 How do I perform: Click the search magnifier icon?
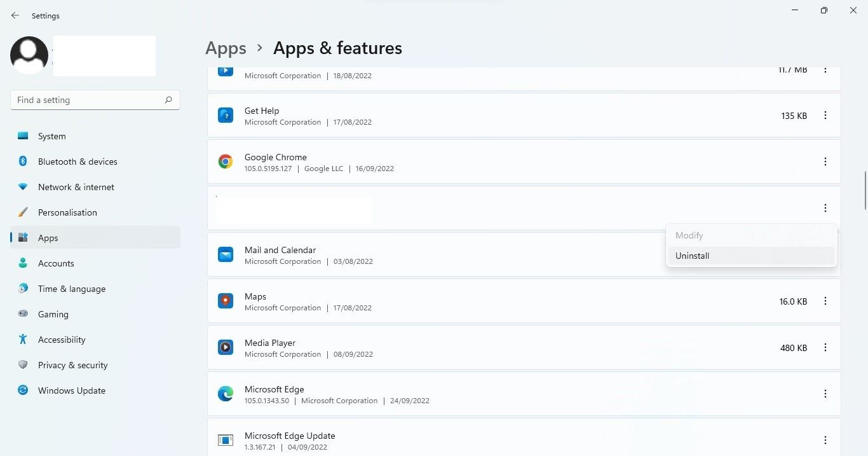168,100
